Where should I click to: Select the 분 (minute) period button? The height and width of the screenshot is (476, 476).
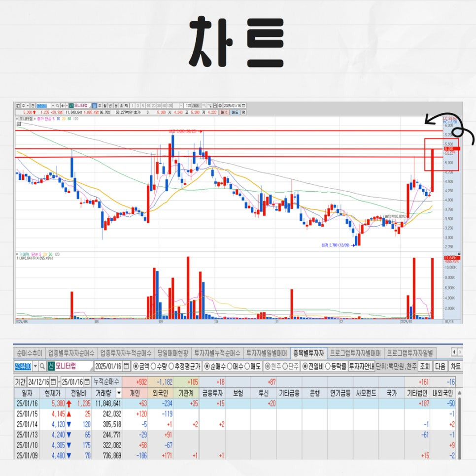click(116, 105)
